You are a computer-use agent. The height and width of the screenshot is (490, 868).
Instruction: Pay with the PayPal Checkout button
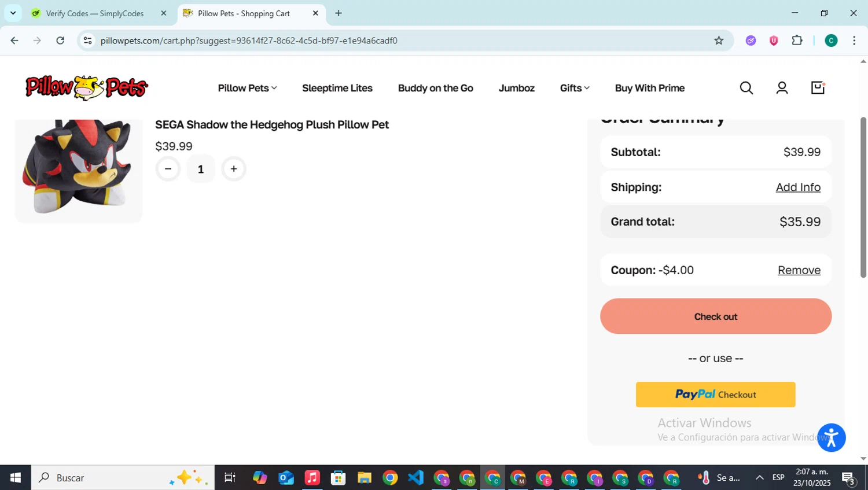pyautogui.click(x=716, y=395)
